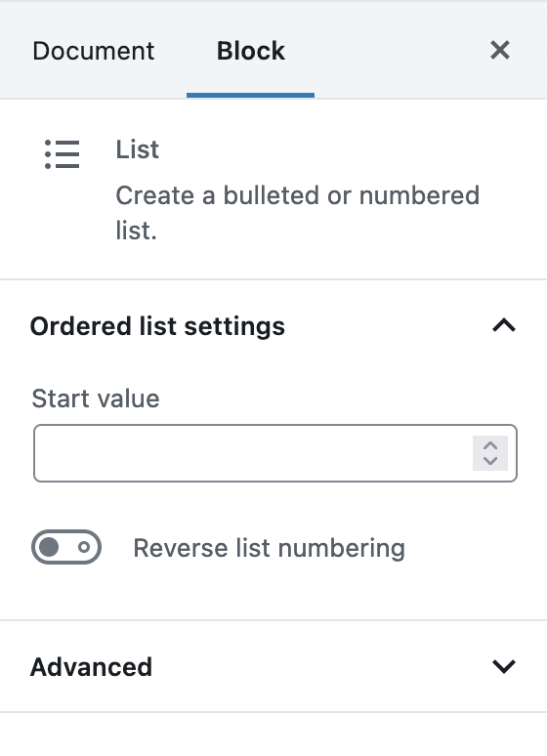Screen dimensions: 547x756
Task: Click the blue underline beneath the Block tab
Action: tap(250, 96)
